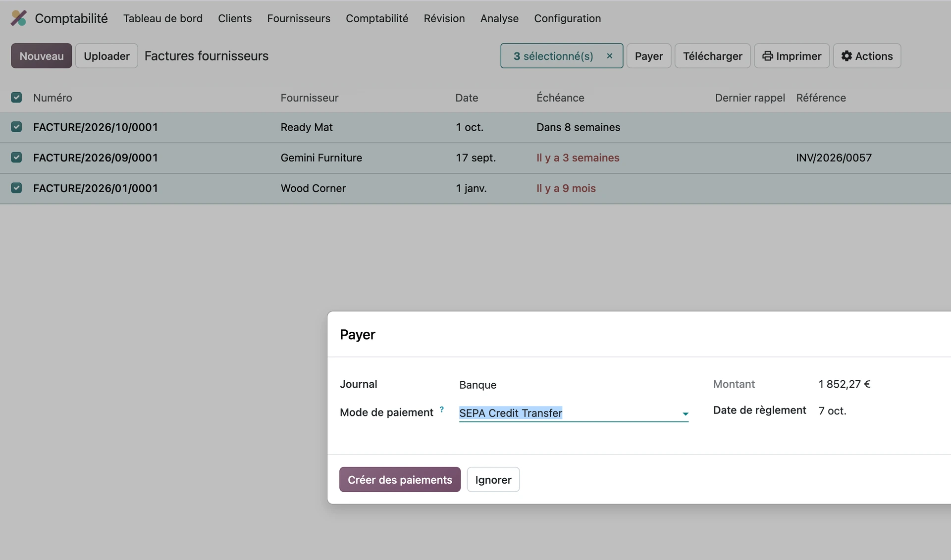Click the Télécharger button
The height and width of the screenshot is (560, 951).
coord(713,56)
